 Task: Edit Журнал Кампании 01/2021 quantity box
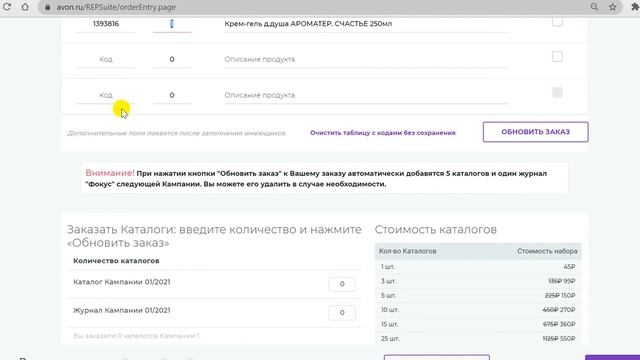click(342, 313)
